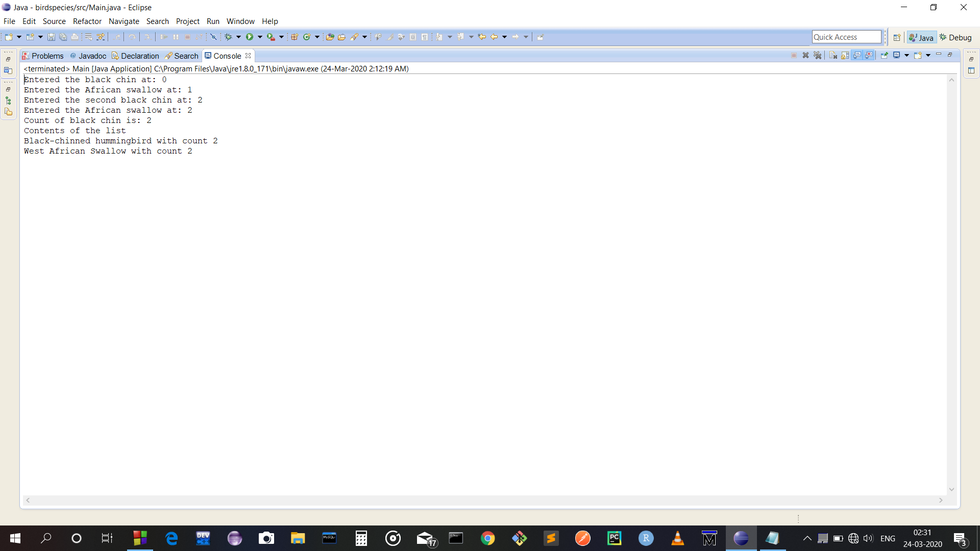Toggle Show Console on standard output
Viewport: 980px width, 551px height.
(857, 55)
